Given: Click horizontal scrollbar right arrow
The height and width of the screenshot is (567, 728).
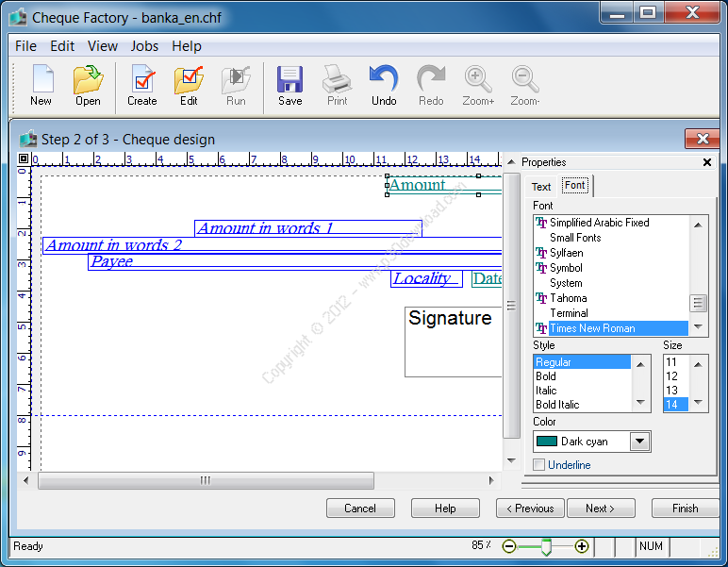Looking at the screenshot, I should pos(491,480).
